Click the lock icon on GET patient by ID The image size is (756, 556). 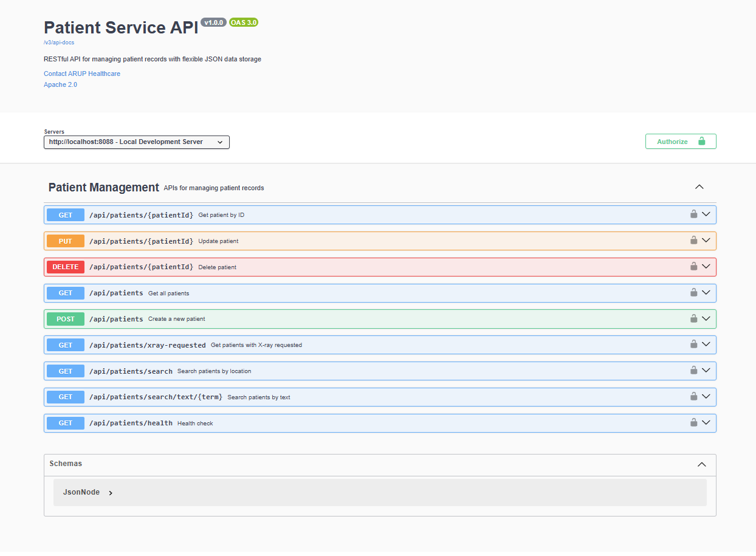(693, 215)
